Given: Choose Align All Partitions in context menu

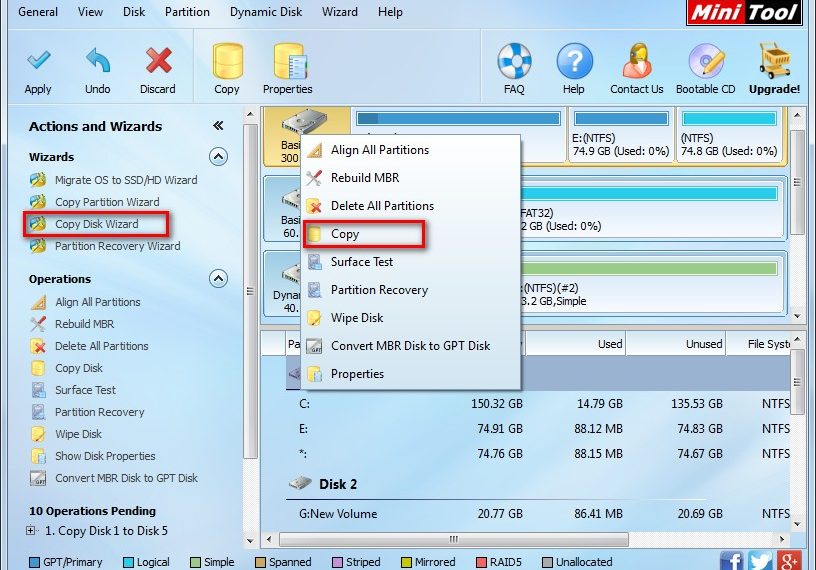Looking at the screenshot, I should (411, 150).
